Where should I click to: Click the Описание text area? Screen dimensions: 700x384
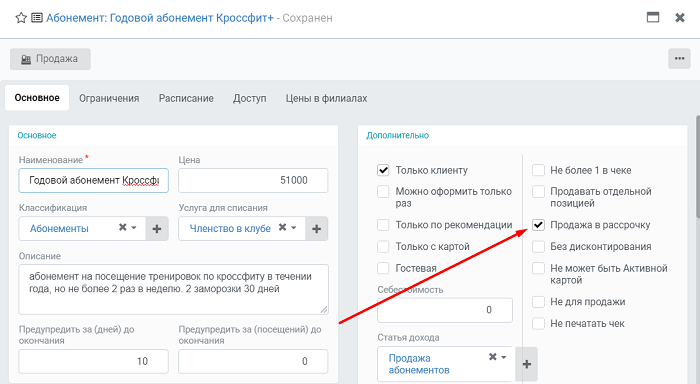pos(174,289)
